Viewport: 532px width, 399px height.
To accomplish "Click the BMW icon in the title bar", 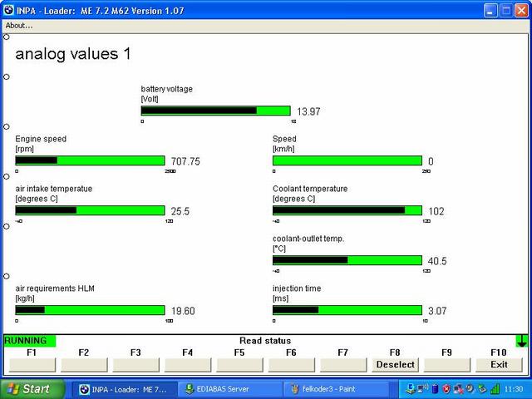I will point(9,10).
